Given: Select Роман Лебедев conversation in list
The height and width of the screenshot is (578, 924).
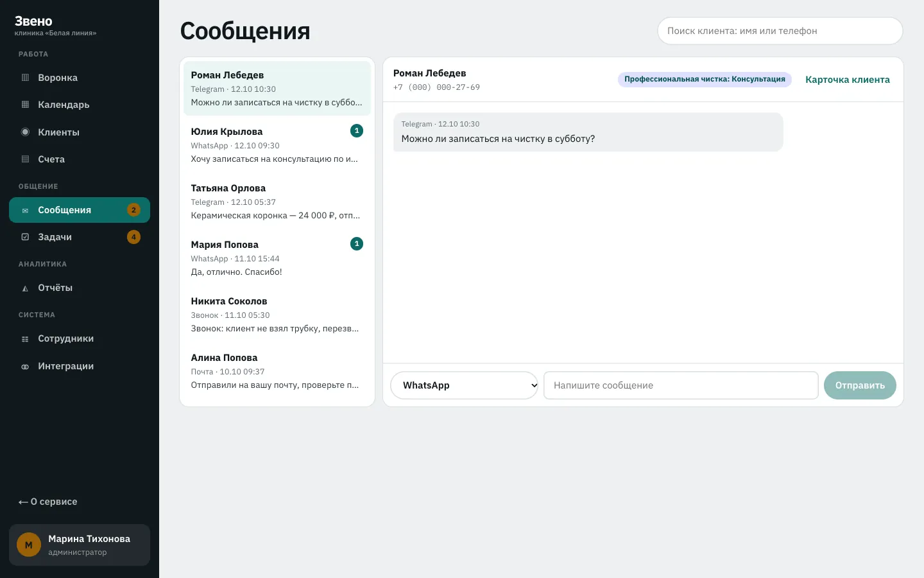Looking at the screenshot, I should point(277,88).
